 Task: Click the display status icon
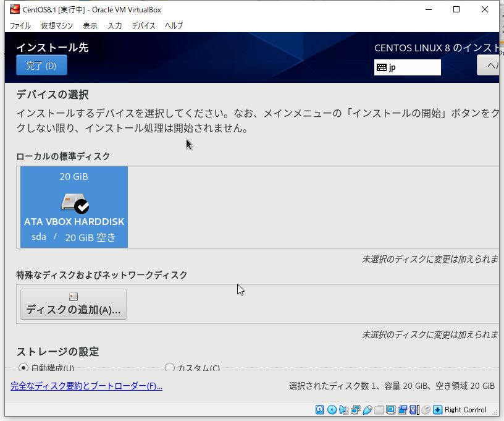pos(390,409)
